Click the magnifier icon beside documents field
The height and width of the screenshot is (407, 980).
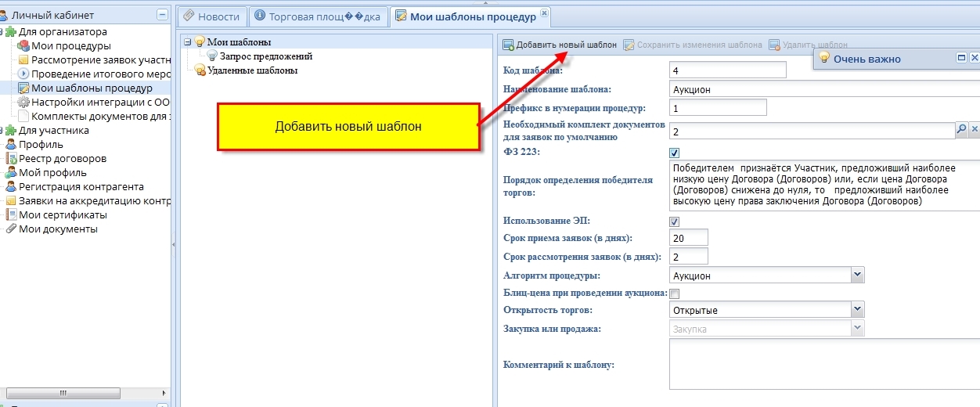[x=961, y=130]
